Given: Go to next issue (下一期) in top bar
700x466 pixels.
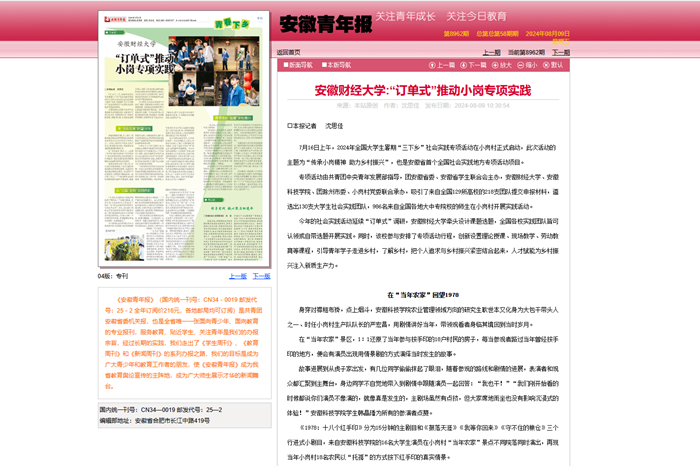Looking at the screenshot, I should pos(560,52).
